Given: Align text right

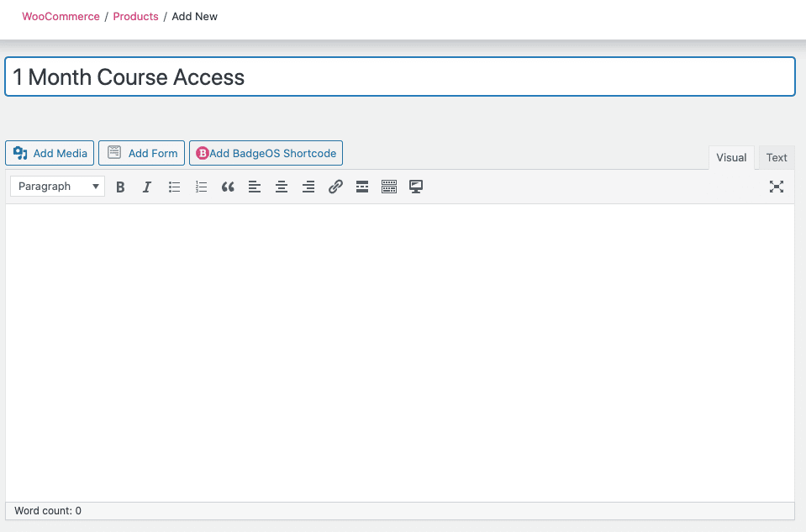Looking at the screenshot, I should [x=308, y=187].
